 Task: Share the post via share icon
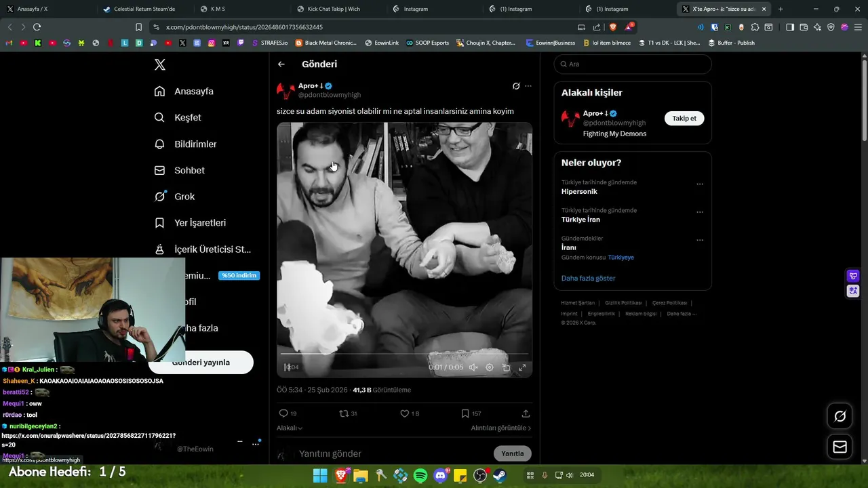point(526,413)
